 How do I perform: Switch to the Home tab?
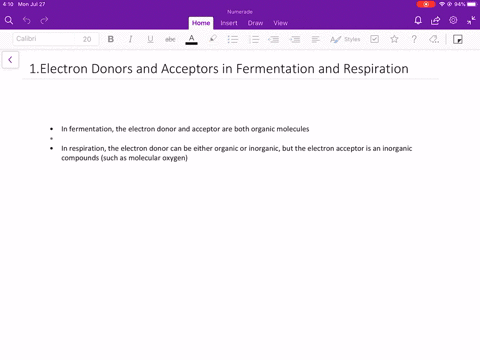[x=201, y=23]
